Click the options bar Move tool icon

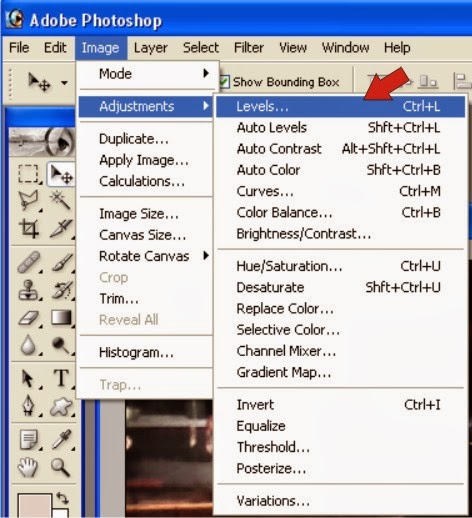pos(39,82)
